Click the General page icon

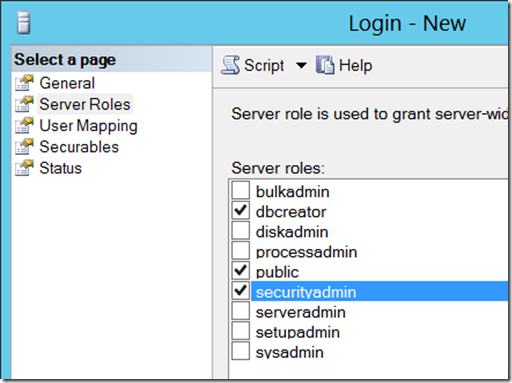(24, 83)
